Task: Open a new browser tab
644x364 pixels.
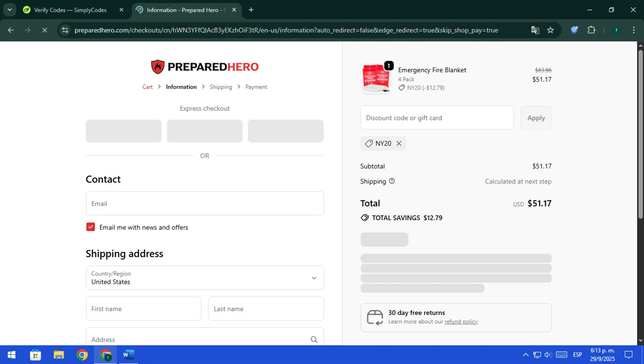Action: click(251, 10)
